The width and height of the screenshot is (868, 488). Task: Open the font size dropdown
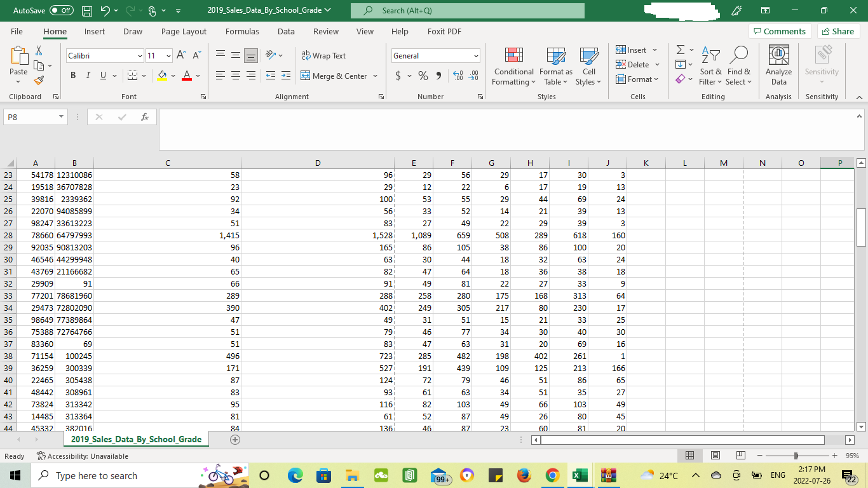tap(168, 56)
